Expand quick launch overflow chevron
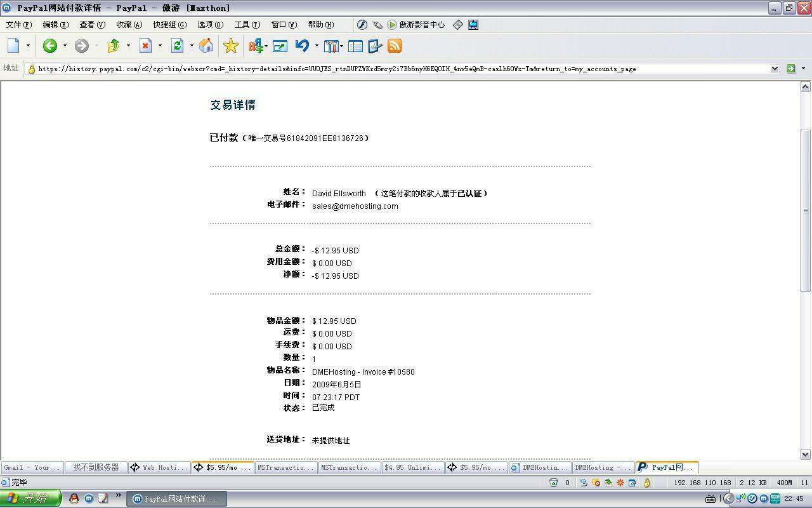 (x=118, y=495)
